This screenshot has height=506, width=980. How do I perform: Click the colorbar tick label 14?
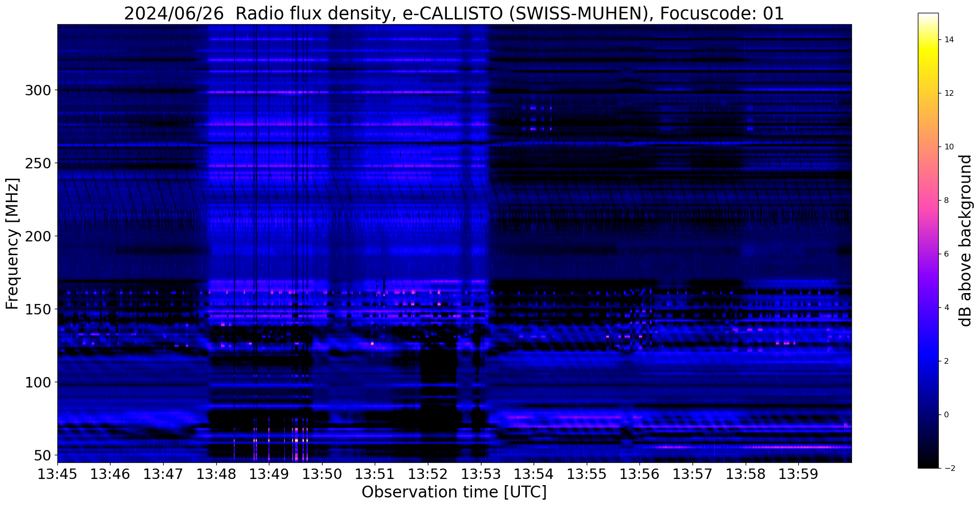coord(949,40)
